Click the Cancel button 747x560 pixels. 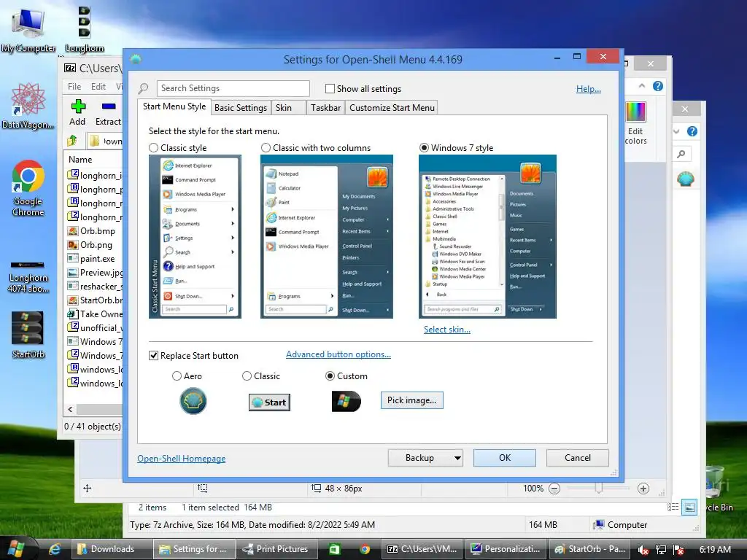click(x=578, y=458)
